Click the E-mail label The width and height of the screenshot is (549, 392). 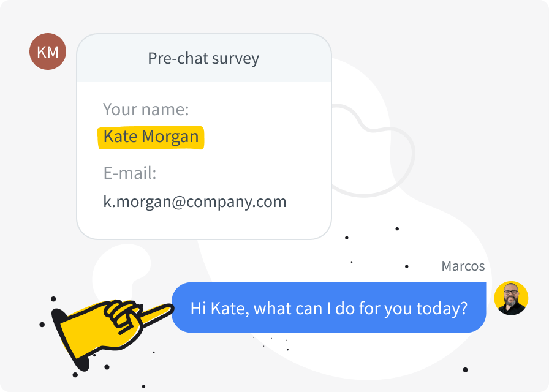point(129,173)
